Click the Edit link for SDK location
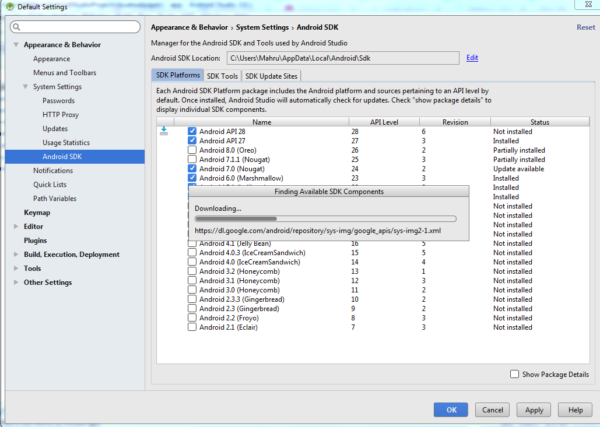The width and height of the screenshot is (600, 427). (x=472, y=58)
